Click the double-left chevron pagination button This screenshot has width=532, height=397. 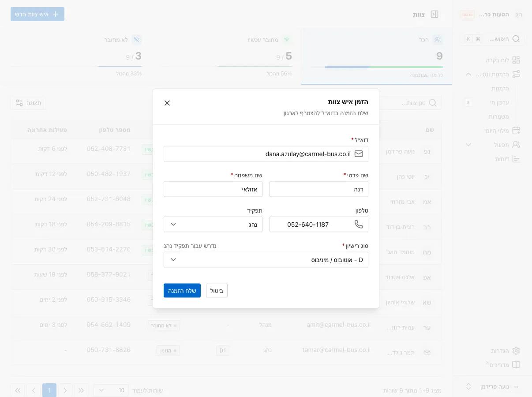[x=18, y=390]
